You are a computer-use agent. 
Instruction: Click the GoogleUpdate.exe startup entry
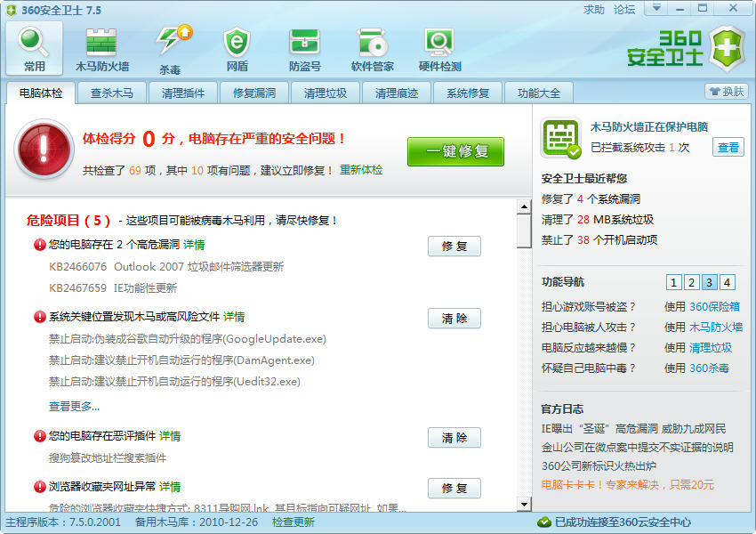[x=188, y=339]
